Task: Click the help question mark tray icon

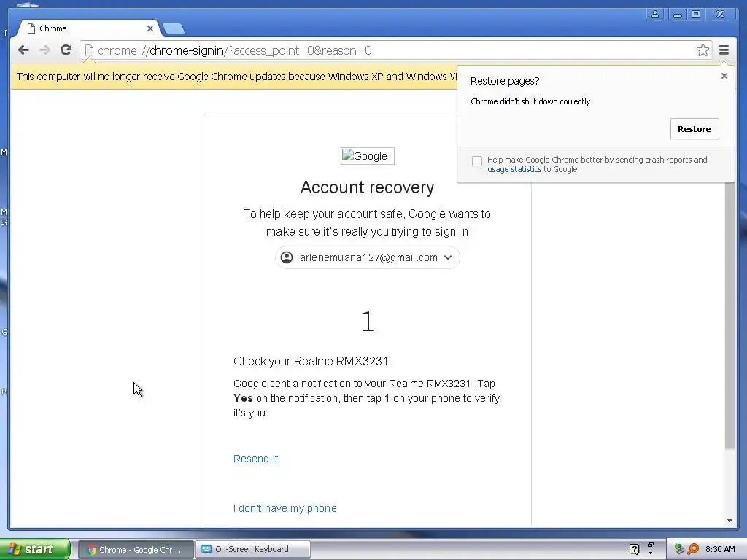Action: 634,550
